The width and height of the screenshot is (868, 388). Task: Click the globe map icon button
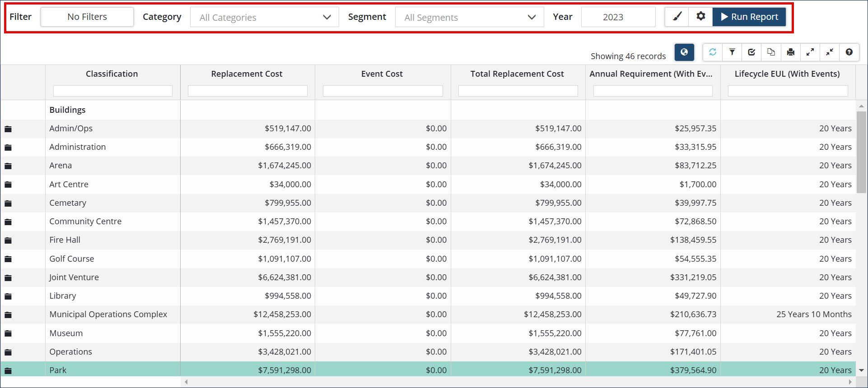point(684,52)
